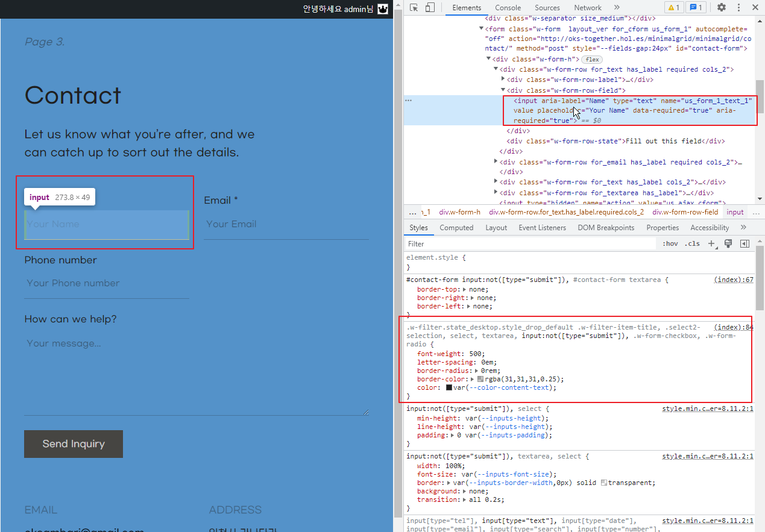Click Send Inquiry button
The height and width of the screenshot is (532, 765).
pyautogui.click(x=74, y=444)
